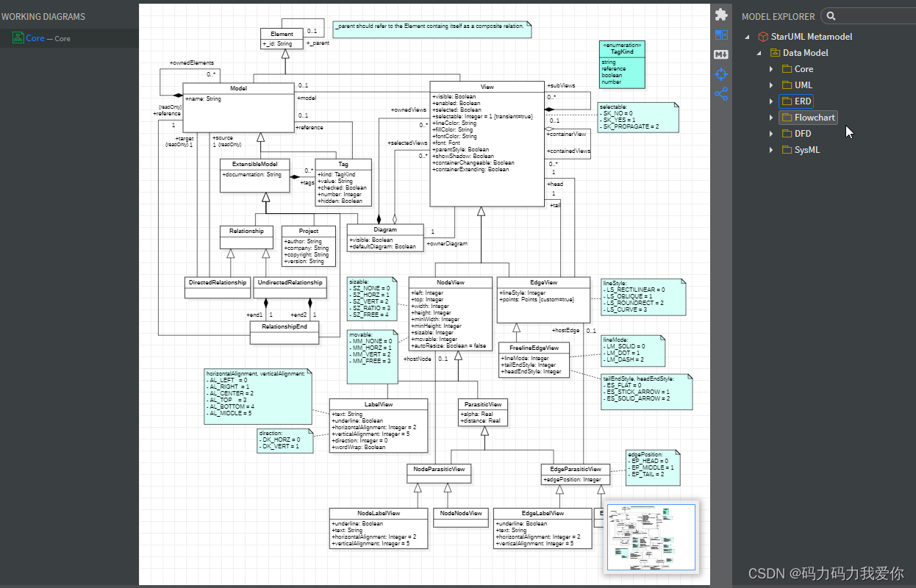Select the LabelView class title

[x=378, y=404]
